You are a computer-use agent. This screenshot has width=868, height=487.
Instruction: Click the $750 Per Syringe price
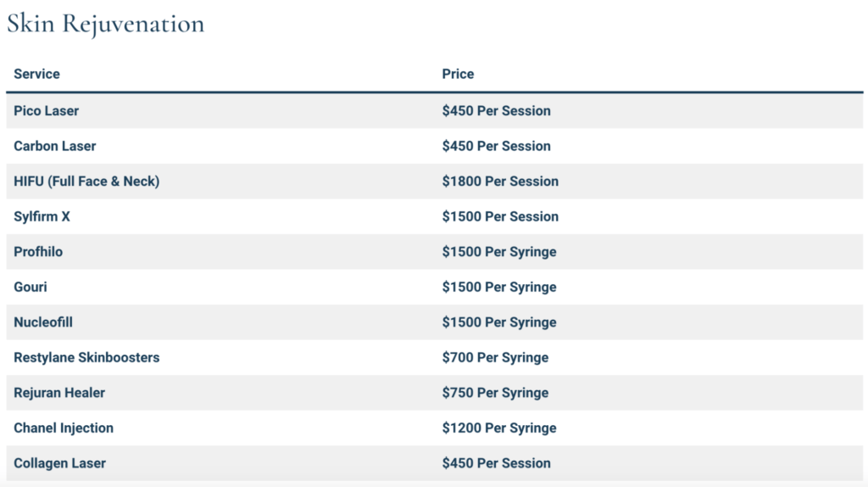[x=495, y=393]
